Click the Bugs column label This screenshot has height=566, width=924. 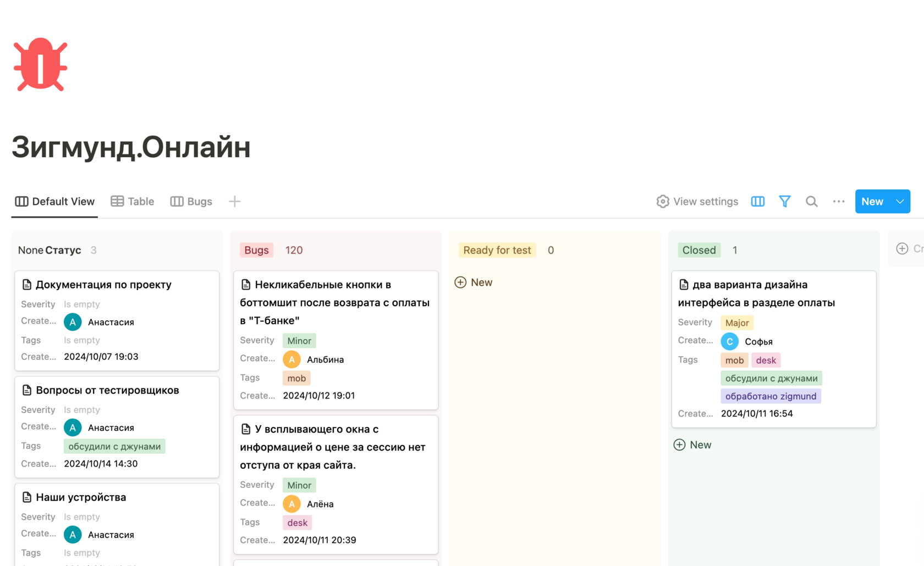(256, 250)
